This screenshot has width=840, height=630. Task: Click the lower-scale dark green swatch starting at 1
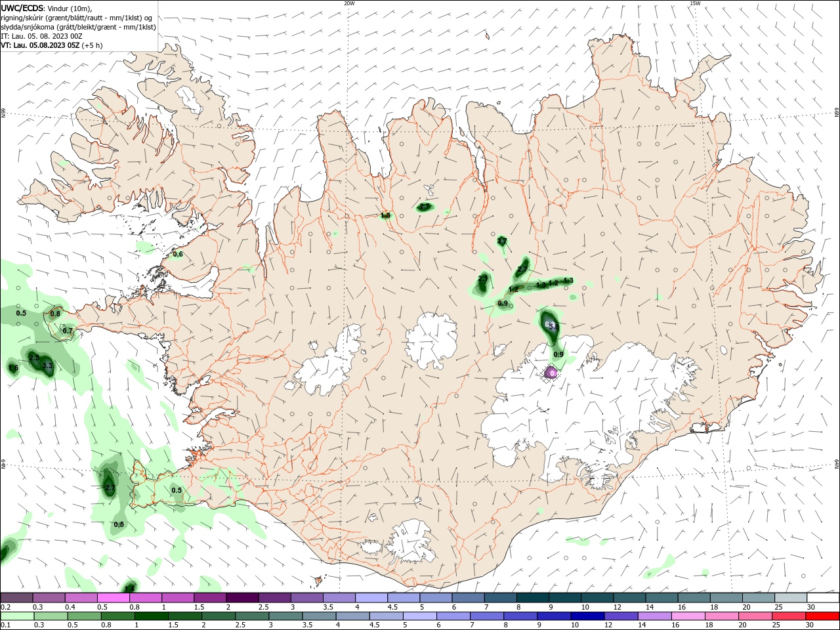coord(151,616)
